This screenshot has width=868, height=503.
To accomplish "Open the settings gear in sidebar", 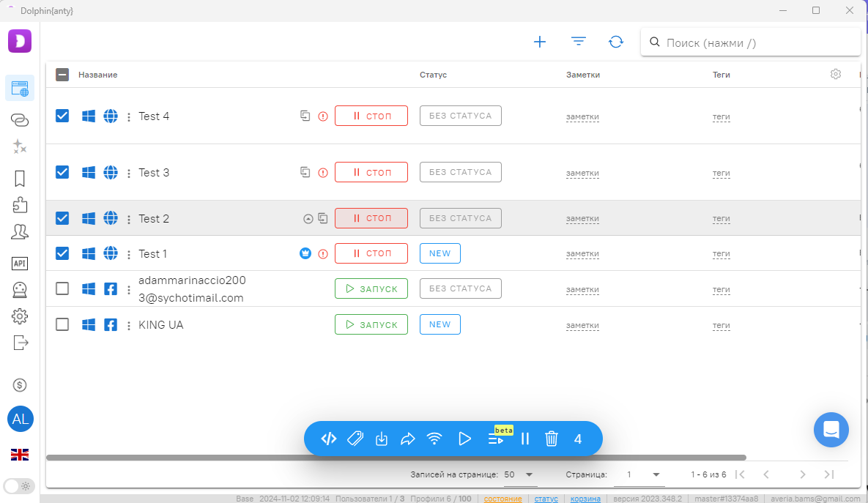I will 20,316.
